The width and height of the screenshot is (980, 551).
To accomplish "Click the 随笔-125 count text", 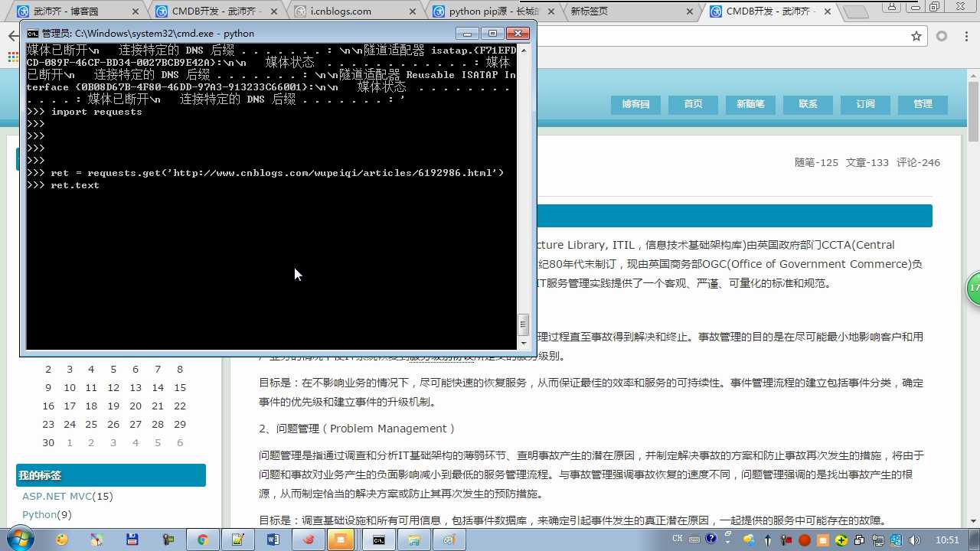I will click(x=816, y=162).
